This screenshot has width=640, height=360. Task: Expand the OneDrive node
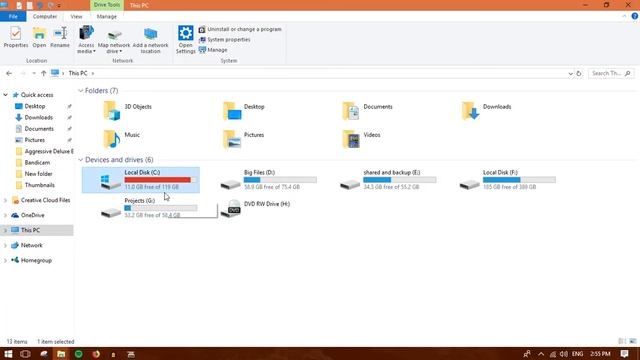tap(5, 215)
